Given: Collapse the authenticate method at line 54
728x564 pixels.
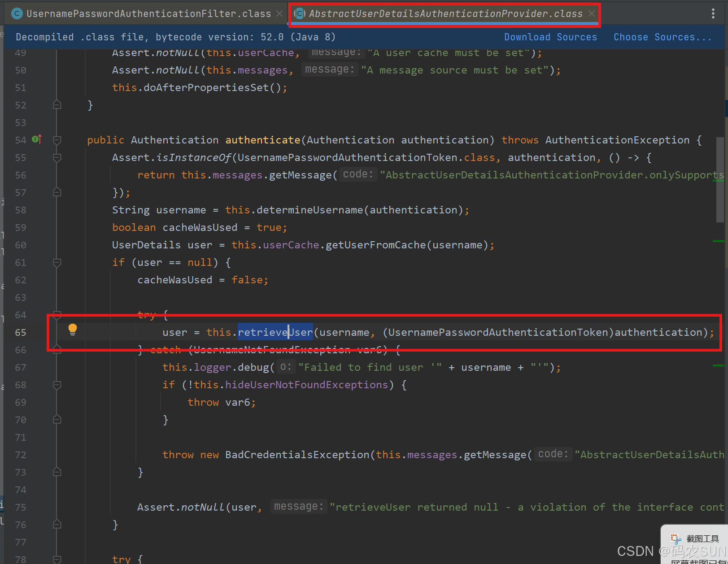Looking at the screenshot, I should point(57,140).
